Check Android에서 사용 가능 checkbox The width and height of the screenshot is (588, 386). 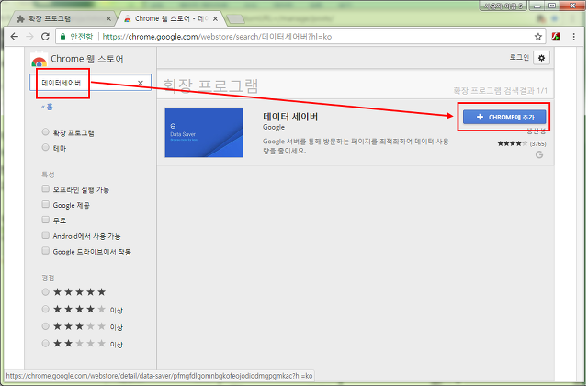[x=45, y=235]
